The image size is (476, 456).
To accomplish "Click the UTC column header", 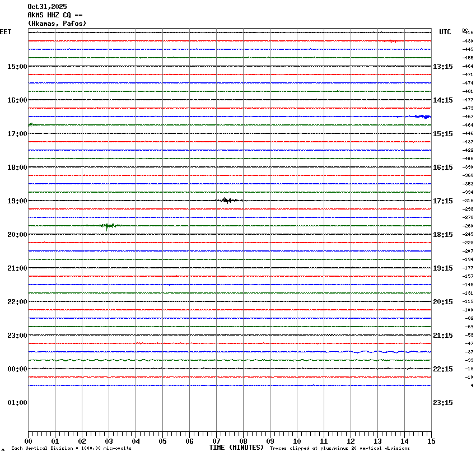I will [x=445, y=32].
